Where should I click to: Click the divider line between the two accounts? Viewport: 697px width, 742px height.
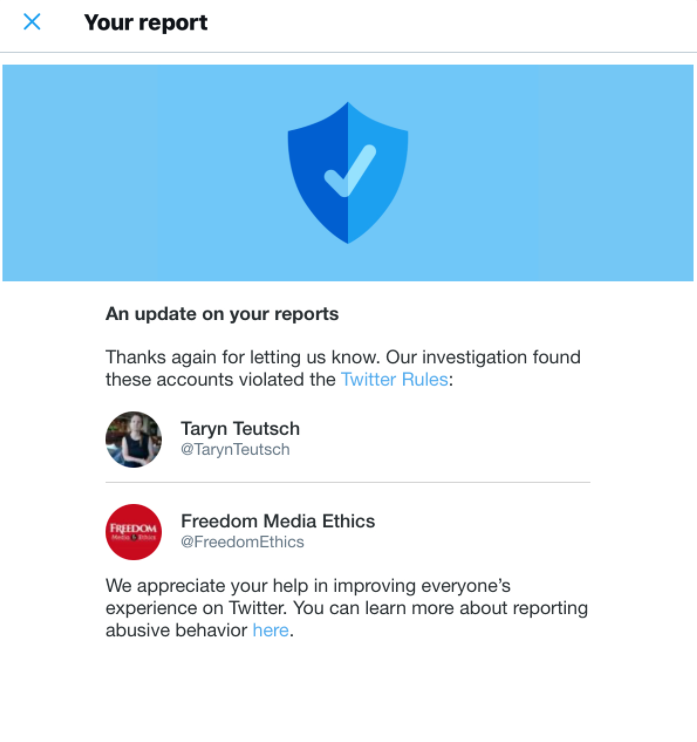pos(348,483)
